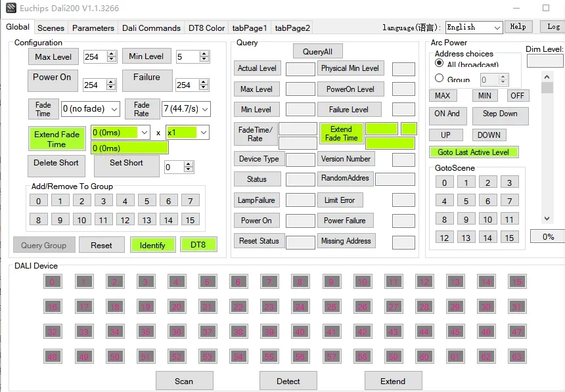Open the DT8 Color tab
Screen dimensions: 565x392
coord(206,28)
